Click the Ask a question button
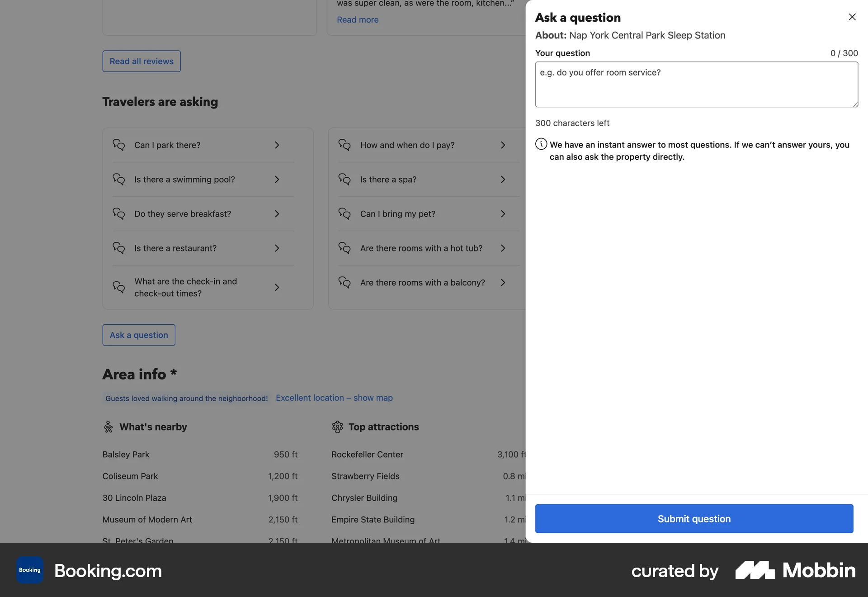The image size is (868, 597). (x=138, y=335)
